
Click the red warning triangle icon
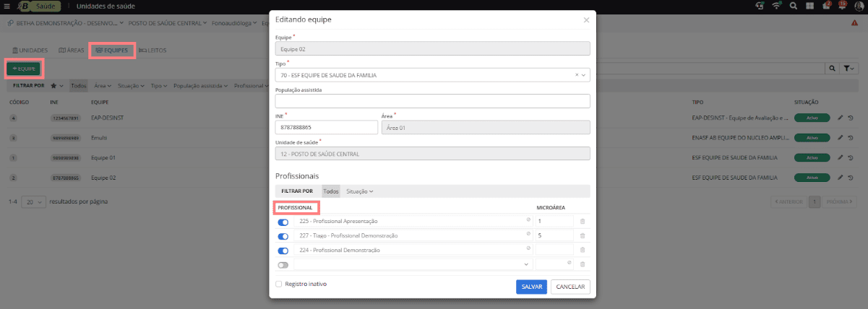point(855,23)
